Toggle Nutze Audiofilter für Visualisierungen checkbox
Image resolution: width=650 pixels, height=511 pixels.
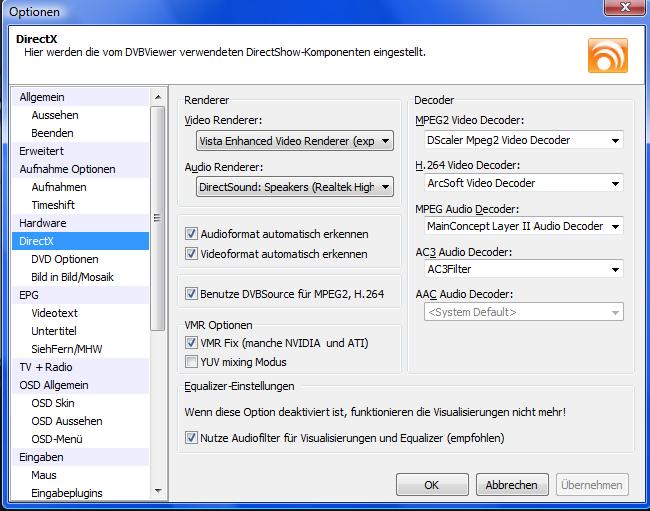click(x=191, y=438)
